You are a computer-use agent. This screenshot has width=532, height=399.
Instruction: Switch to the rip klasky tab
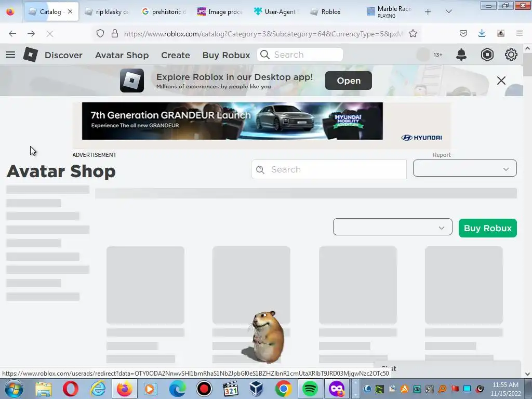point(108,12)
